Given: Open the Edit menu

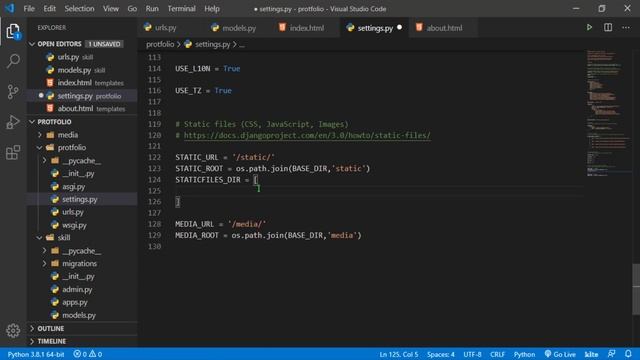Looking at the screenshot, I should pyautogui.click(x=49, y=9).
